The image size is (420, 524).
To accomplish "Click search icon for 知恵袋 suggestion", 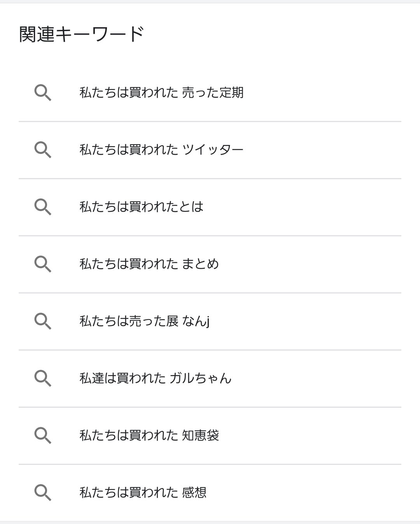I will 43,436.
